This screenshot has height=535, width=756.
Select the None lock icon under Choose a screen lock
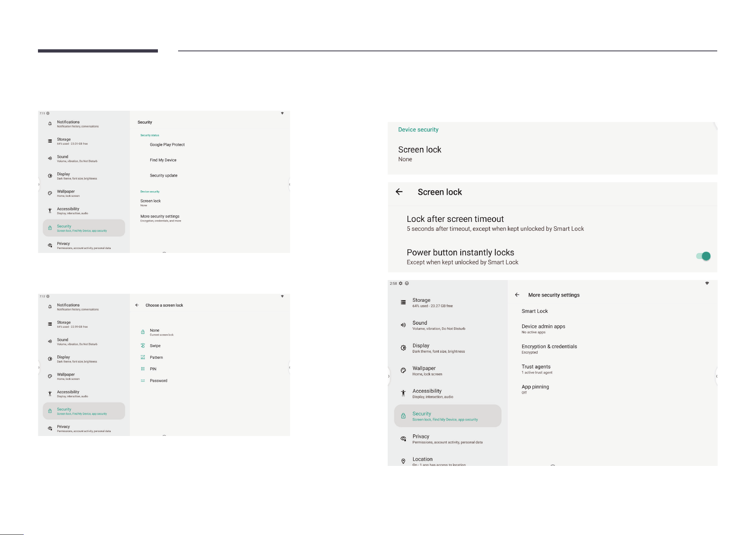143,332
